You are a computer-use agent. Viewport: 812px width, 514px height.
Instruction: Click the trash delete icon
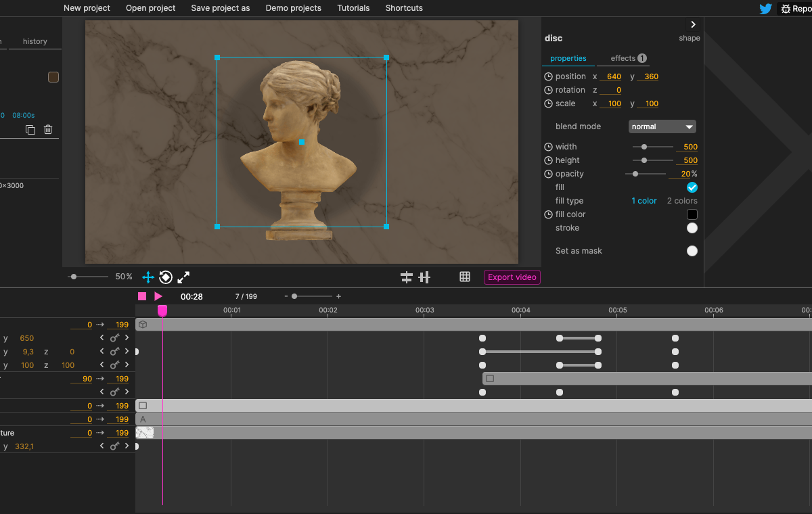click(48, 130)
